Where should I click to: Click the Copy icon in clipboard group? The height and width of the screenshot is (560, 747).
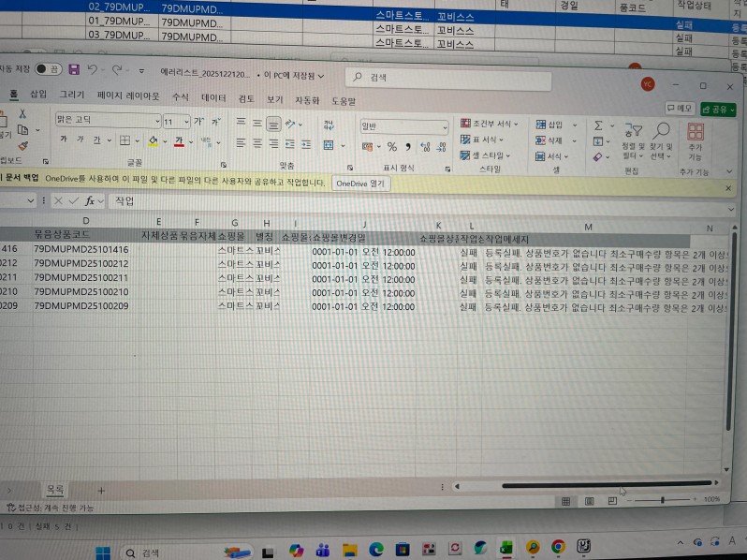(x=22, y=129)
